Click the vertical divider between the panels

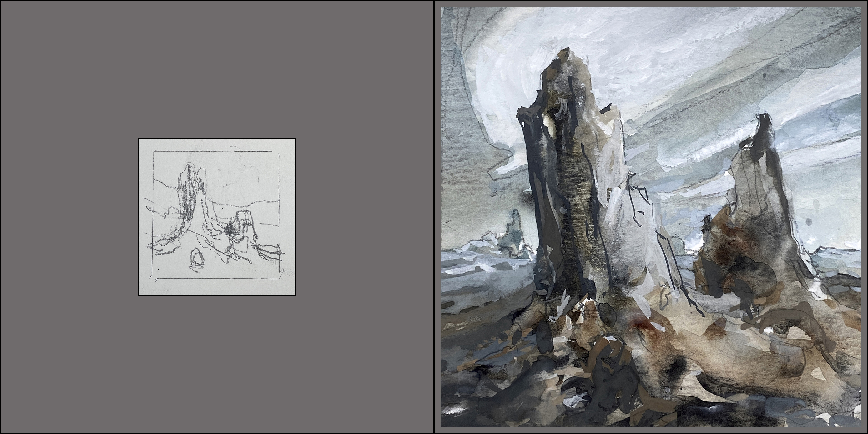(434, 217)
